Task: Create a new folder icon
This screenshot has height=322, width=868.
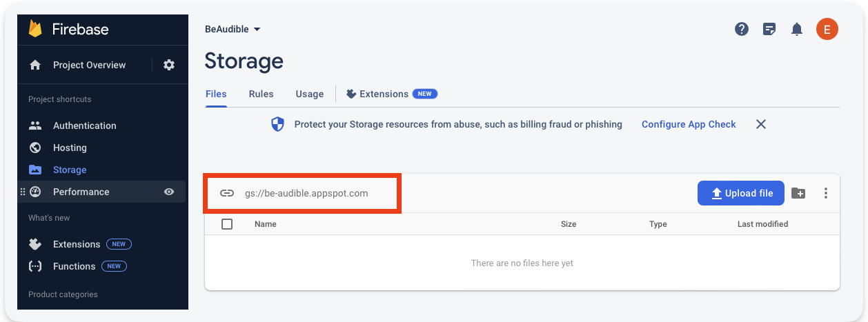Action: click(798, 193)
